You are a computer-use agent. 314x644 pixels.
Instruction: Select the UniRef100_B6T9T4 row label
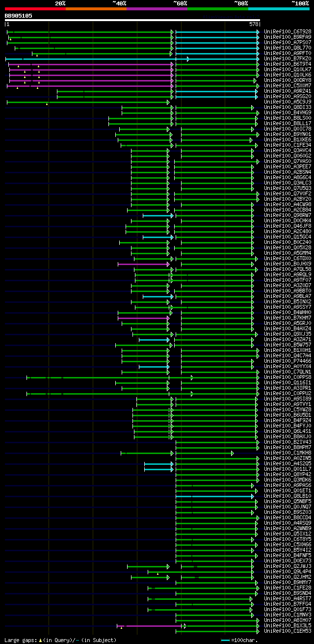[288, 64]
